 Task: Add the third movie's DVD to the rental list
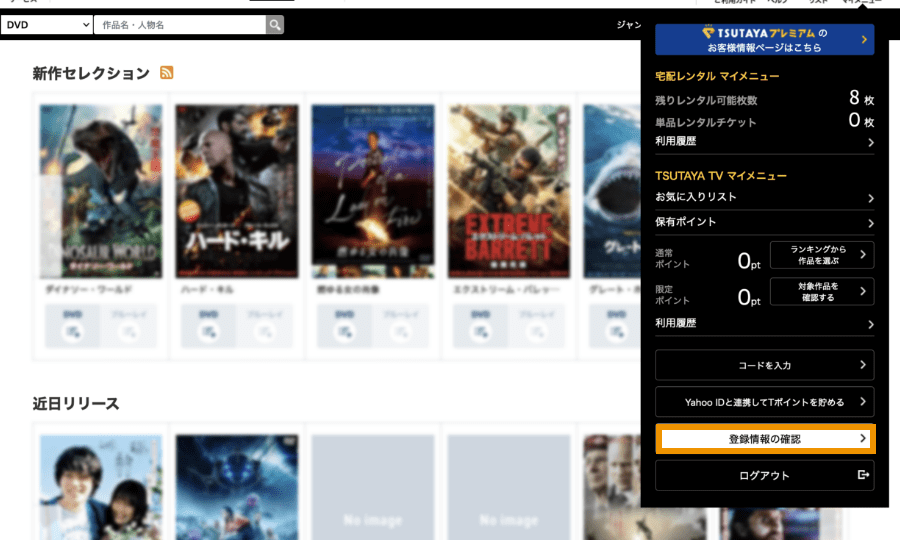coord(344,327)
